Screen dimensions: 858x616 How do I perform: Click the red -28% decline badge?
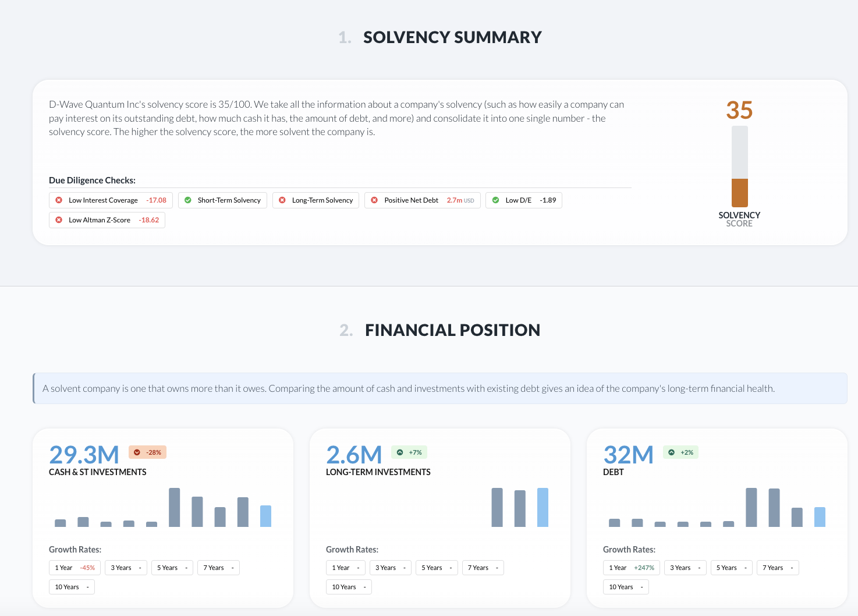point(147,452)
